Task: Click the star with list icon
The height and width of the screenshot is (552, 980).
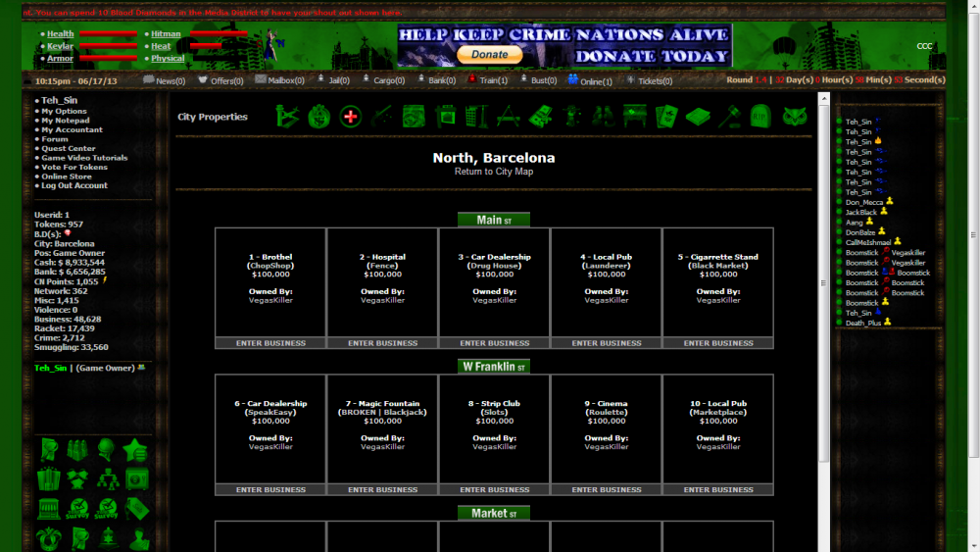Action: [x=136, y=450]
